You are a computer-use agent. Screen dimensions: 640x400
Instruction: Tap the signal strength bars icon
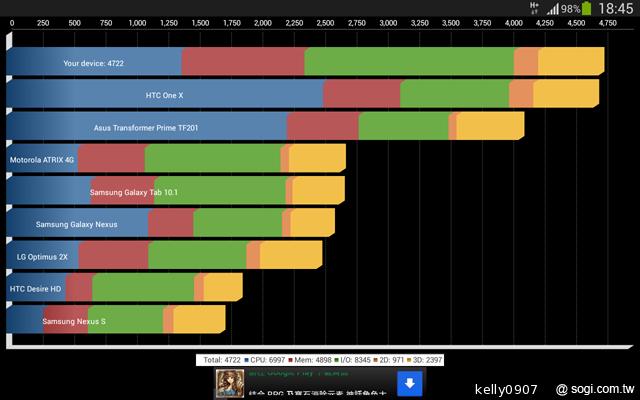pyautogui.click(x=552, y=9)
